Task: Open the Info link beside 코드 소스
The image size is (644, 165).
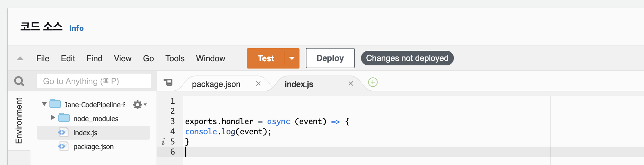Action: [76, 28]
